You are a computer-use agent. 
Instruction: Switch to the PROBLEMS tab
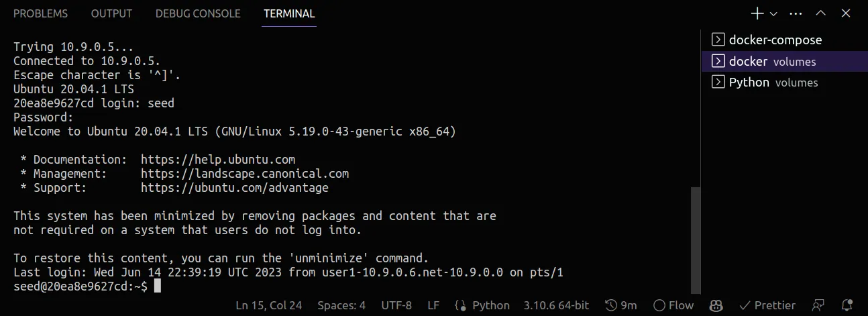coord(40,13)
